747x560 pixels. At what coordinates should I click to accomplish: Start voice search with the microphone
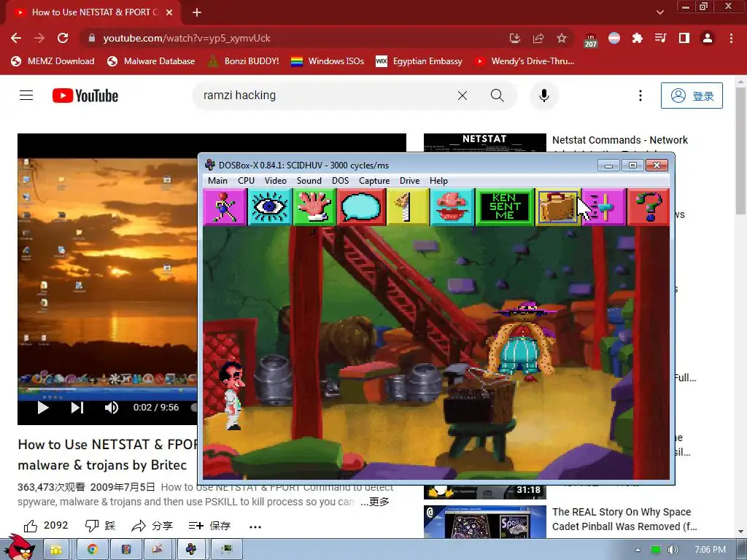(543, 96)
